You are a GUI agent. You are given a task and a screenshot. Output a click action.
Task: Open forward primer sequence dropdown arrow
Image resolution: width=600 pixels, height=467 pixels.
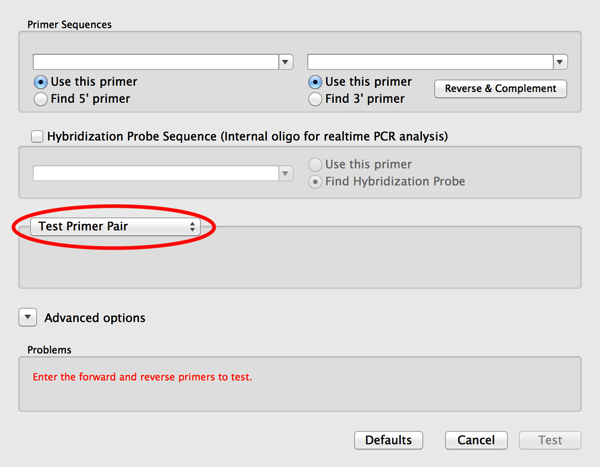pos(286,62)
